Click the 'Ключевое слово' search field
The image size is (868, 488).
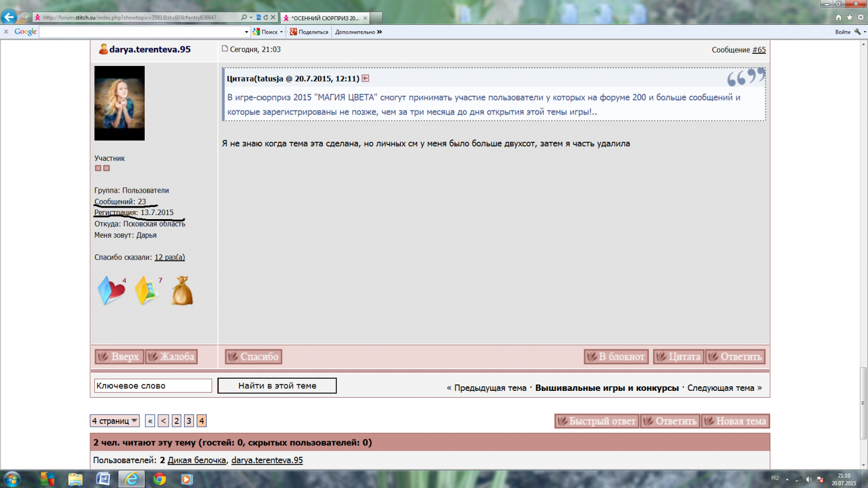pyautogui.click(x=153, y=386)
